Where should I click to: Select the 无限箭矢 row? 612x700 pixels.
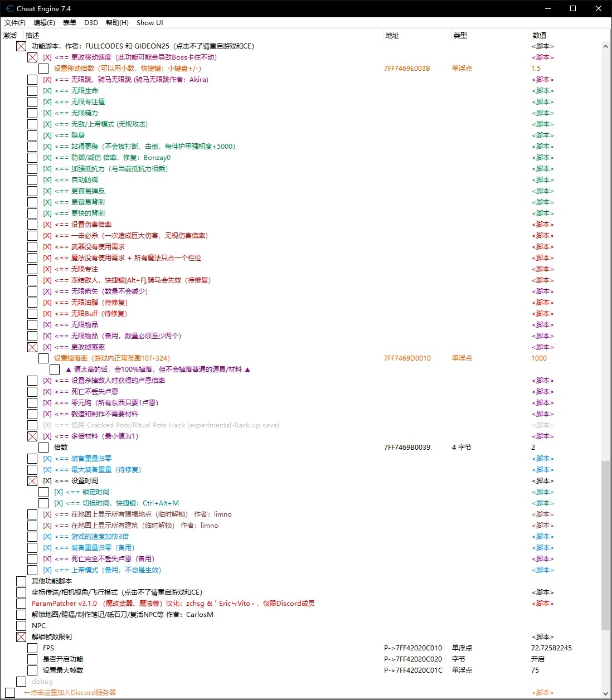[x=95, y=291]
